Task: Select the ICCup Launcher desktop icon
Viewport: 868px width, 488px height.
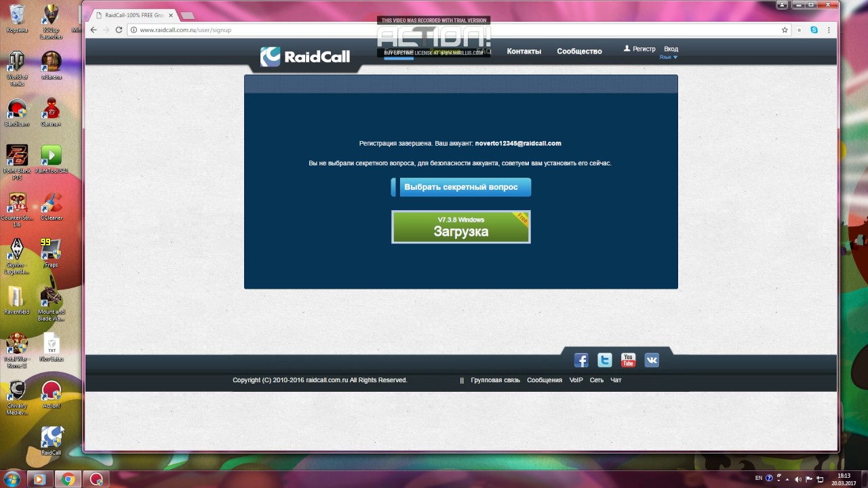Action: 51,22
